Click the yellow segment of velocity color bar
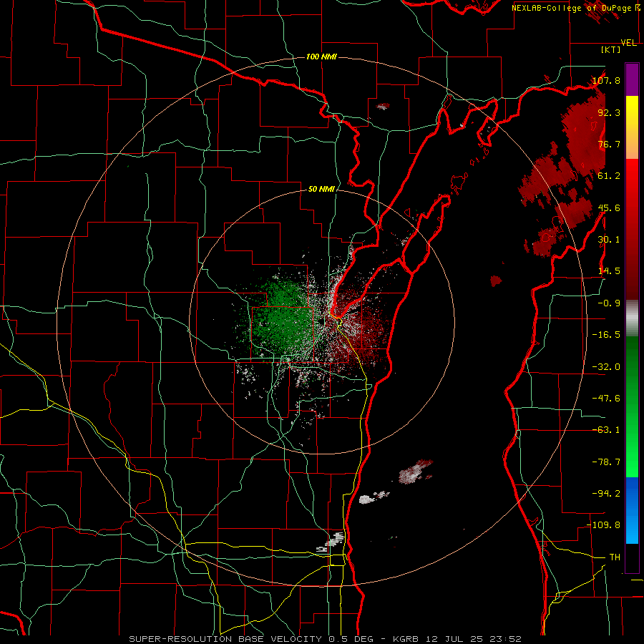Viewport: 644px width, 644px height. [632, 111]
